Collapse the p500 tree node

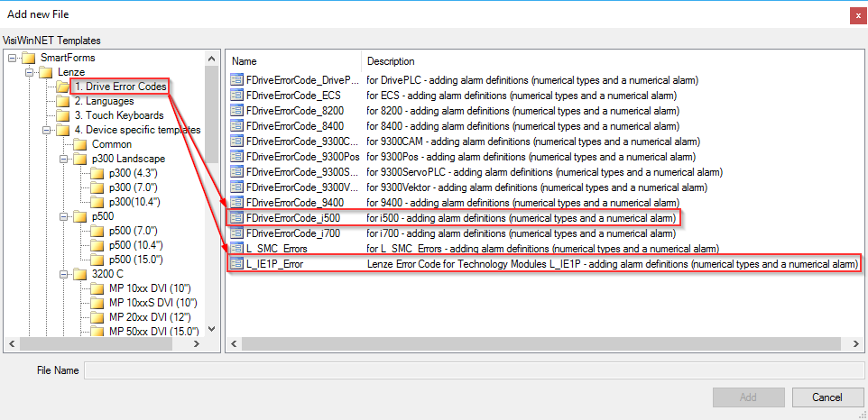pos(64,216)
